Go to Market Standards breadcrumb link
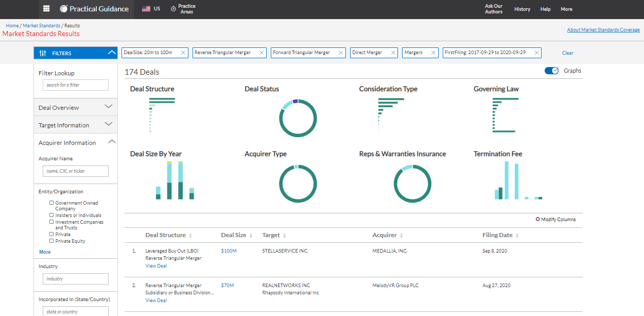The width and height of the screenshot is (644, 316). click(x=41, y=25)
